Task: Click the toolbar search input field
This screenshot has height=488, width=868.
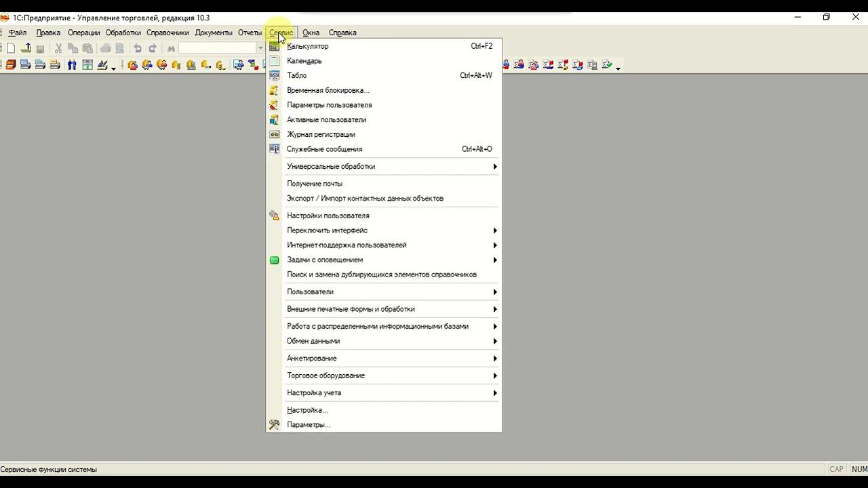Action: coord(217,48)
